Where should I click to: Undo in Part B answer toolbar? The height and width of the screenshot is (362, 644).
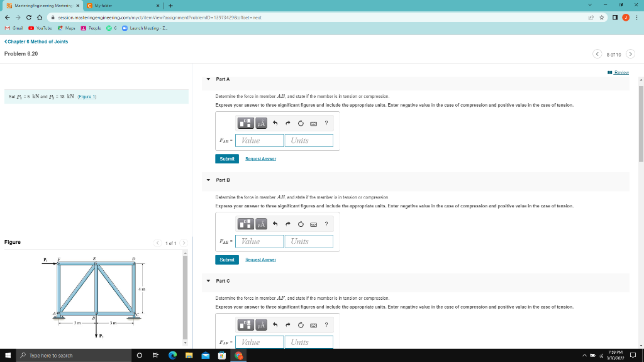[x=275, y=224]
